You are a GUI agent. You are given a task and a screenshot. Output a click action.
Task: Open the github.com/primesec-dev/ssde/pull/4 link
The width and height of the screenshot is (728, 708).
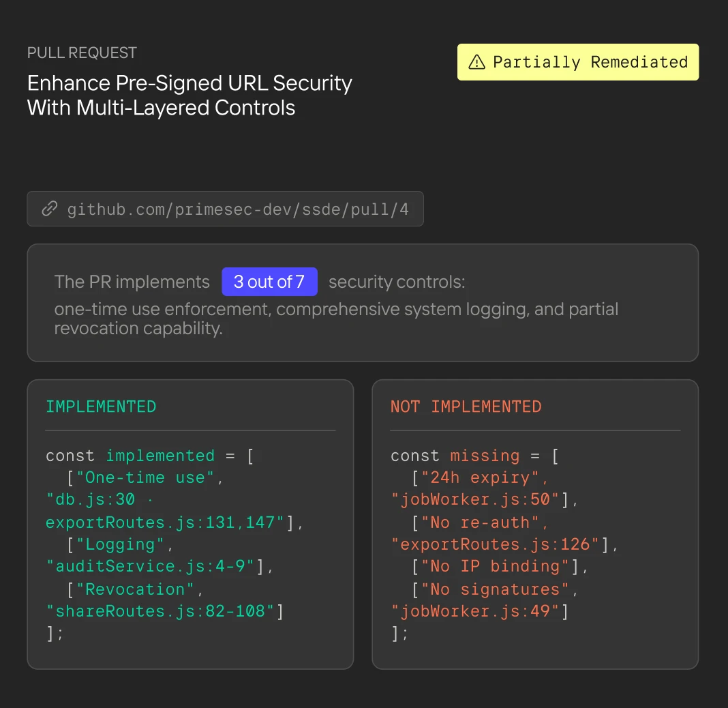pos(225,209)
